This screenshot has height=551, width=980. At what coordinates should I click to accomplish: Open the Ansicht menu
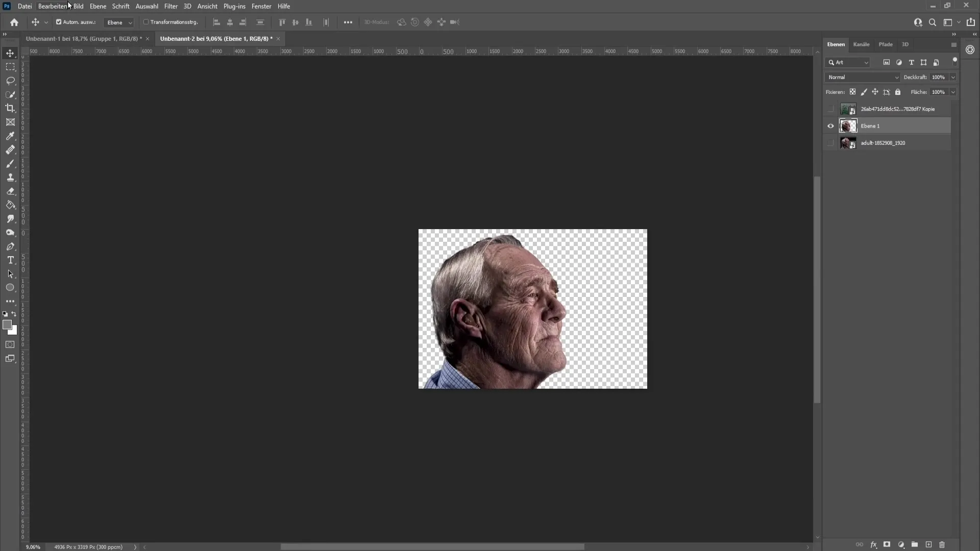pos(207,6)
